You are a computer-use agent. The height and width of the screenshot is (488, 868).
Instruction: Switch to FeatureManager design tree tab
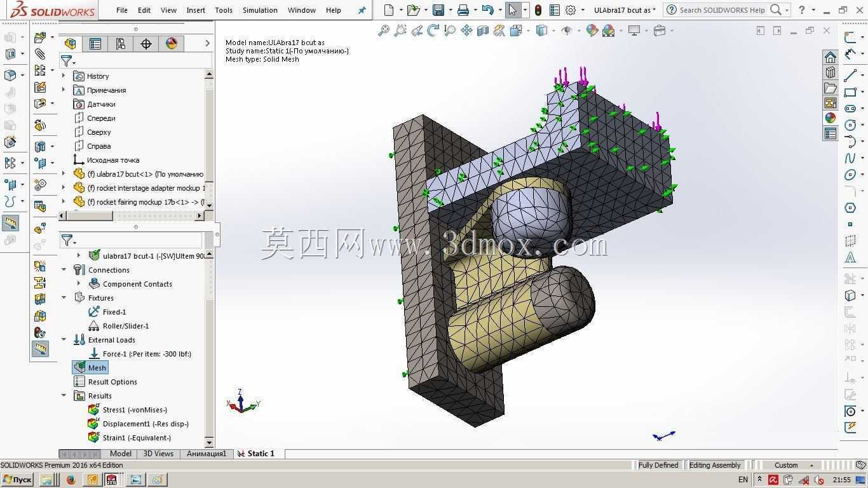pyautogui.click(x=71, y=43)
